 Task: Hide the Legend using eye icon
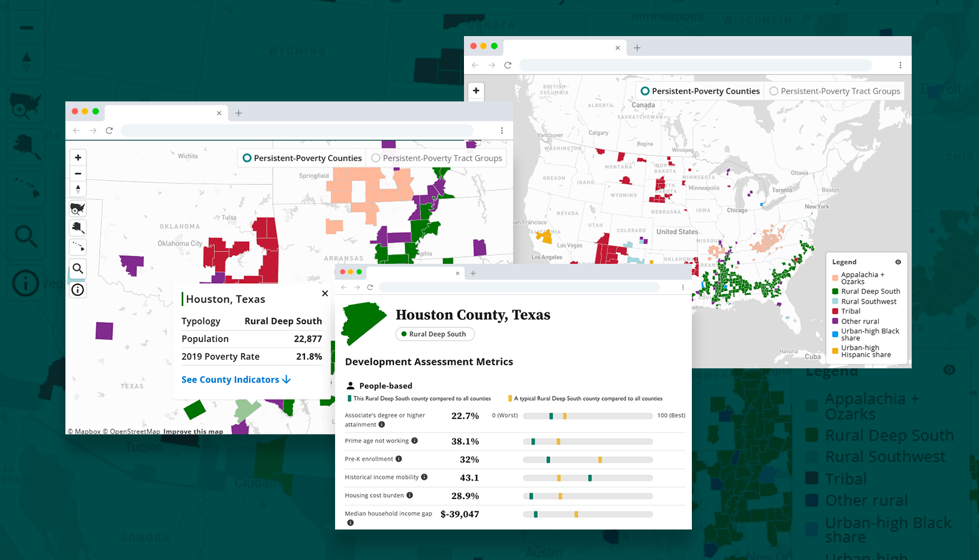click(898, 262)
